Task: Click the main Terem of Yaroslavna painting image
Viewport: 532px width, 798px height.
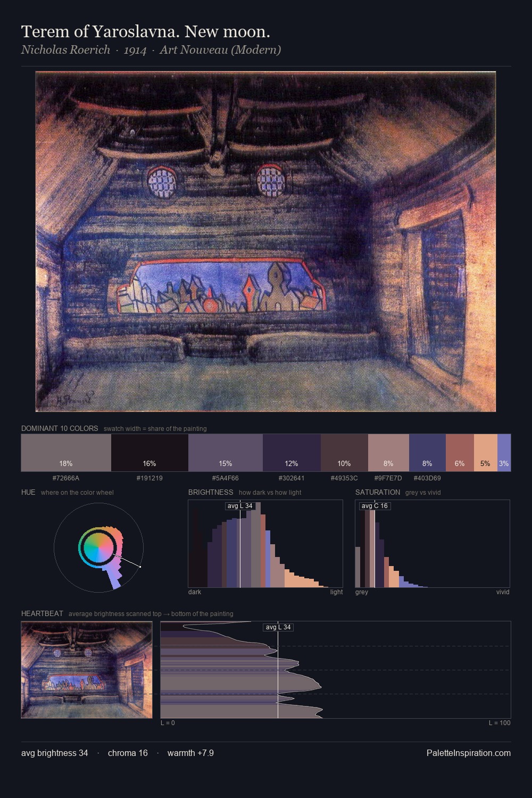Action: coord(265,242)
